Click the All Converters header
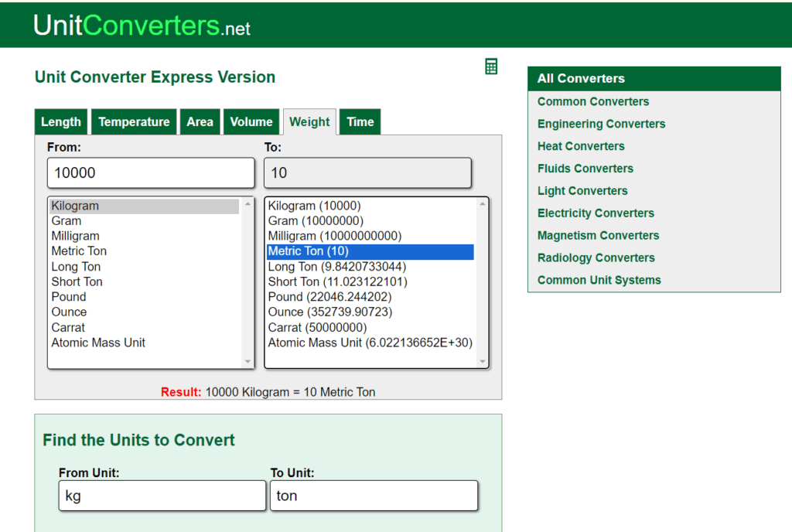 pos(654,79)
